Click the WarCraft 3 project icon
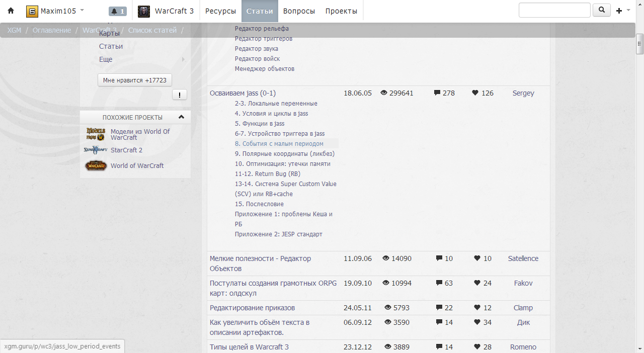This screenshot has height=353, width=644. 144,11
